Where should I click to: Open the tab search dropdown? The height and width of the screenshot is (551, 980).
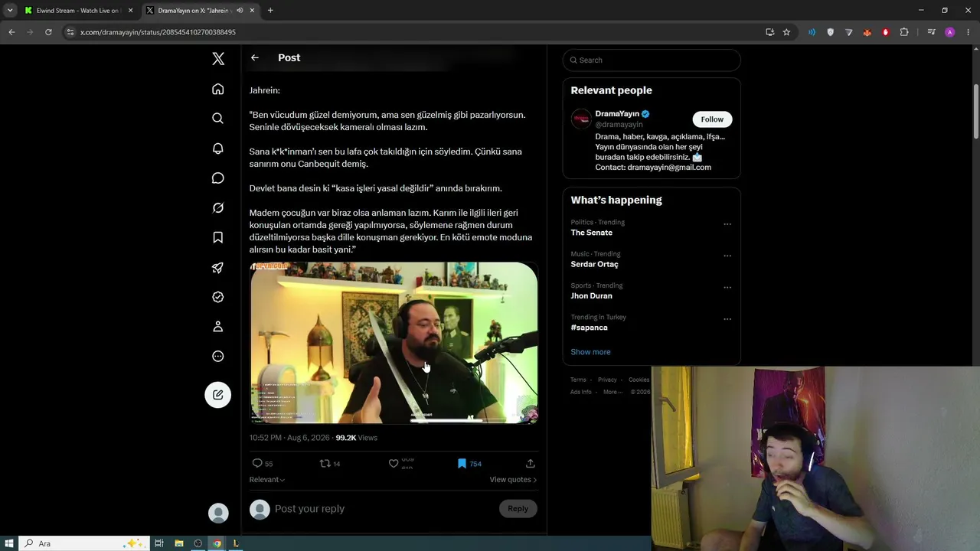click(10, 11)
